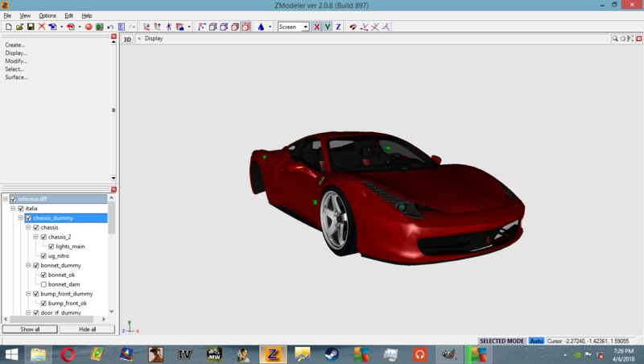
Task: Click the viewport maximize red square icon
Action: click(x=638, y=39)
